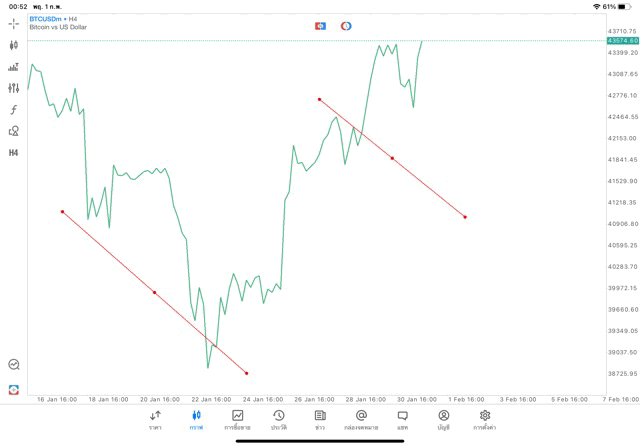Open chart settings sliders icon
The width and height of the screenshot is (640, 447).
click(14, 88)
